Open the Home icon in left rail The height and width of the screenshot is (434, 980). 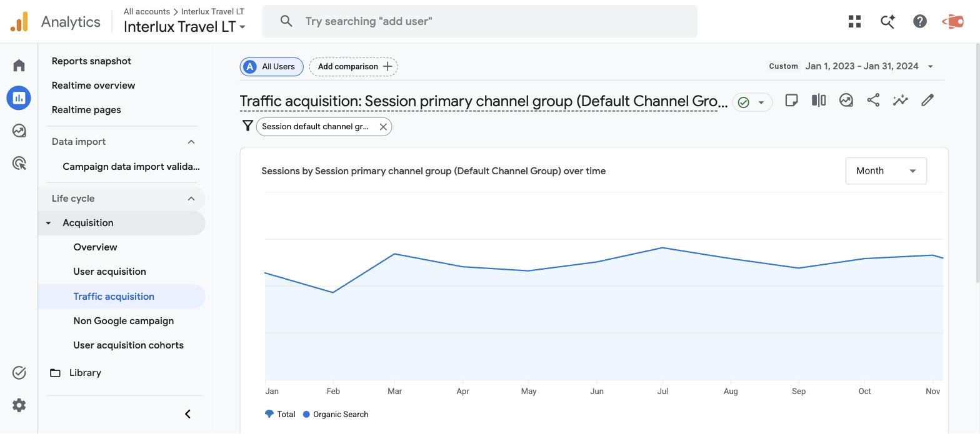click(x=19, y=66)
